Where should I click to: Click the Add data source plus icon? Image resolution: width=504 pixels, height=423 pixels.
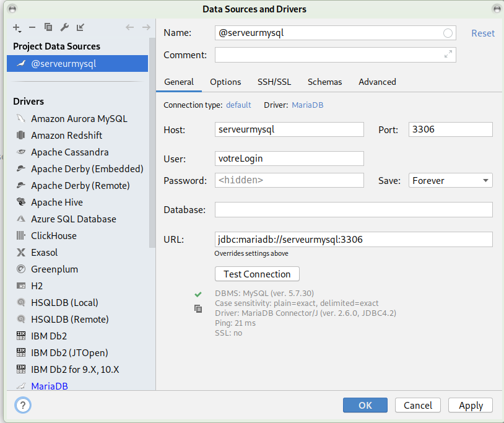(x=17, y=27)
